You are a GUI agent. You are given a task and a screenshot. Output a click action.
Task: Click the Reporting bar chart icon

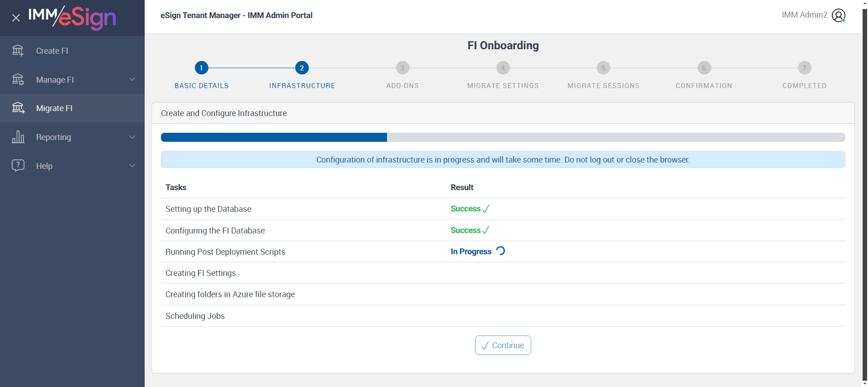[x=18, y=137]
